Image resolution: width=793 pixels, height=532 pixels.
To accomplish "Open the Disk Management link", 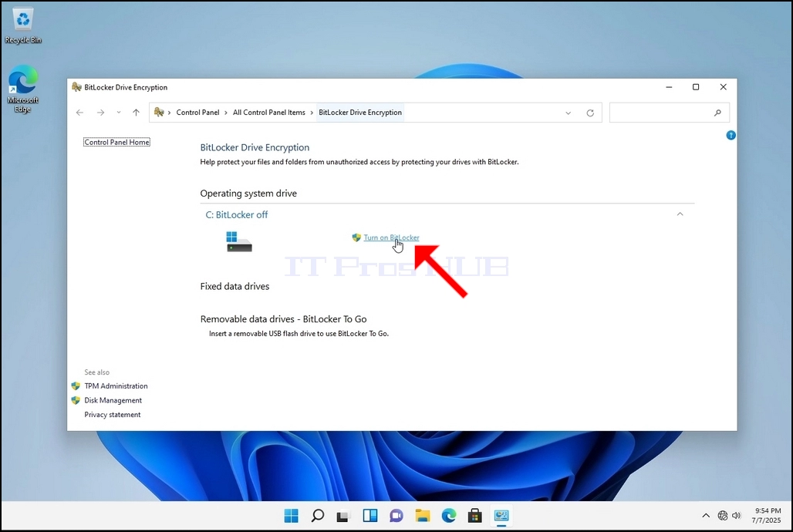I will pyautogui.click(x=113, y=400).
